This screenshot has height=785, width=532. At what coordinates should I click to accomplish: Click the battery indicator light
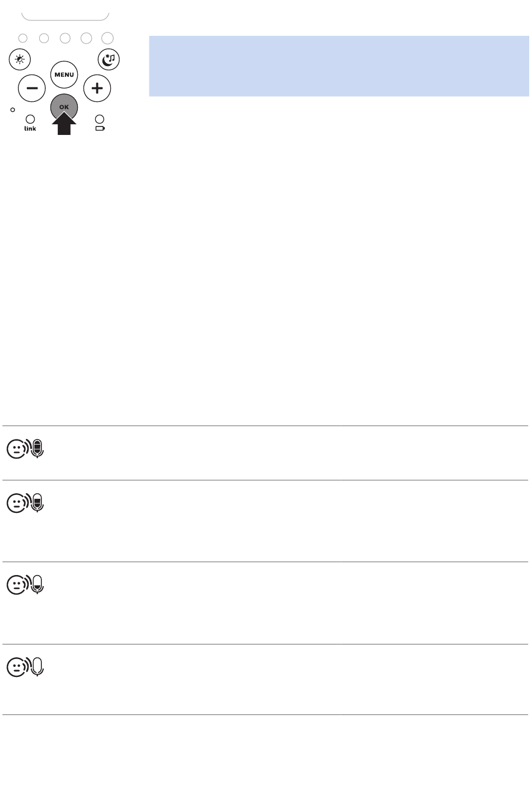[x=100, y=119]
